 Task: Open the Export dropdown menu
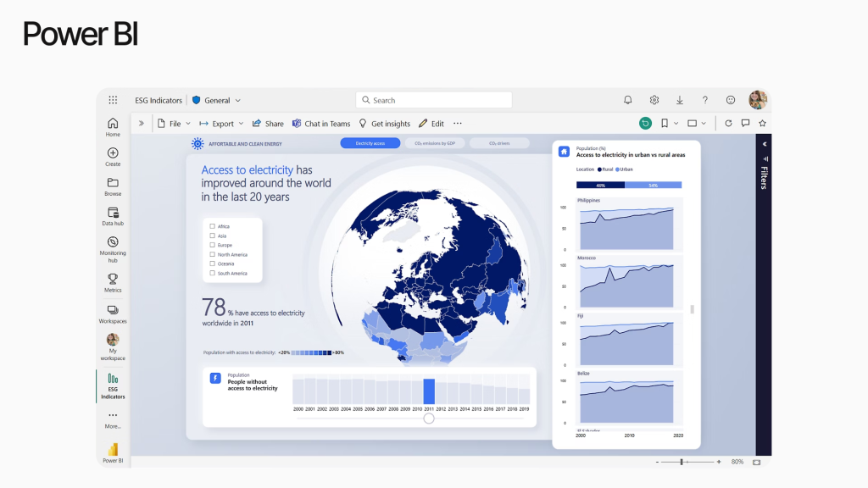pos(221,124)
